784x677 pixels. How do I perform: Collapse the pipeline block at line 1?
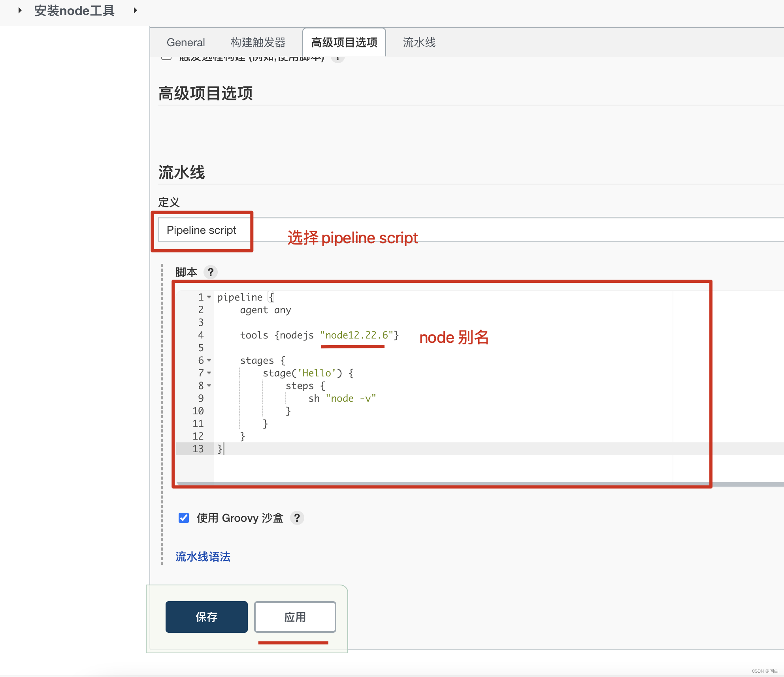tap(209, 297)
